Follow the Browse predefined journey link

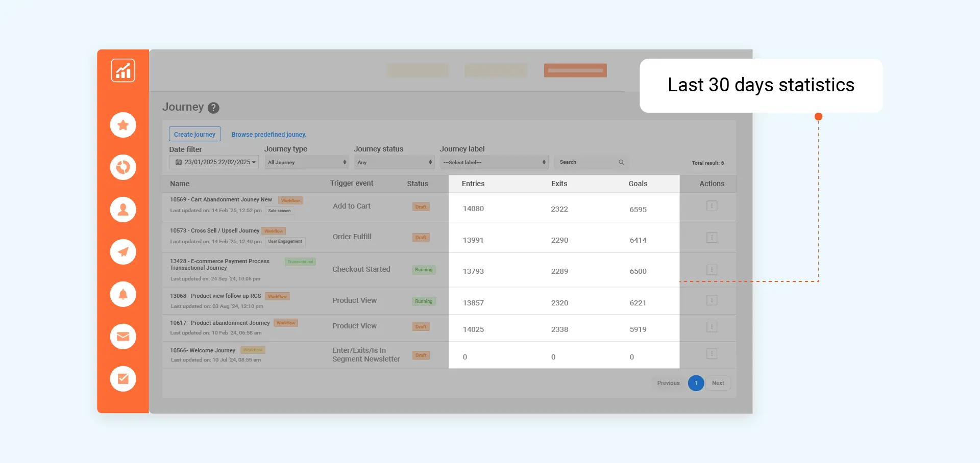(x=268, y=135)
